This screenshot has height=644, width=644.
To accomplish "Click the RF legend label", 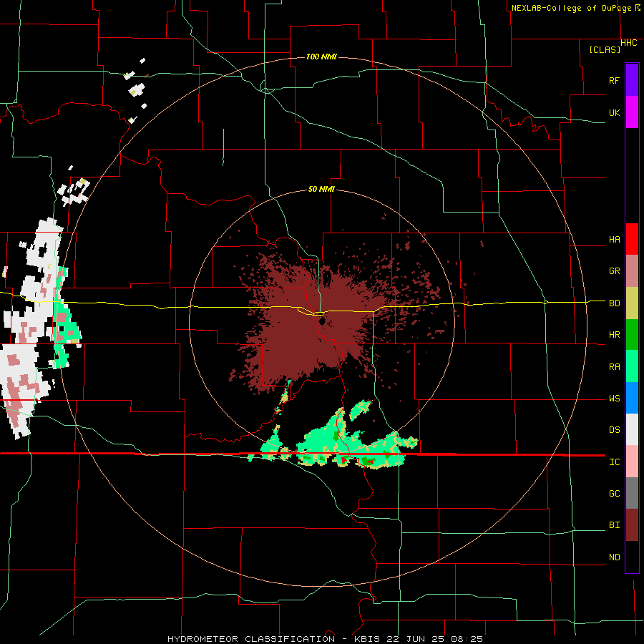I will pos(614,81).
